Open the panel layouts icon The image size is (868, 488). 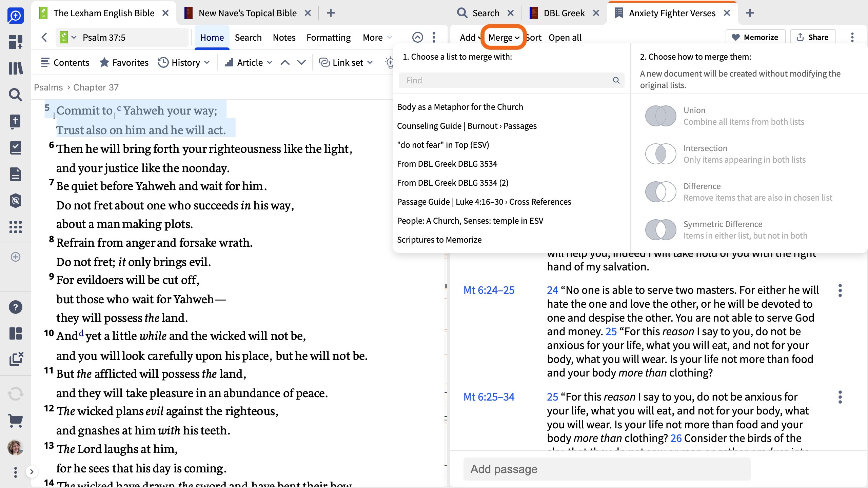pos(16,333)
